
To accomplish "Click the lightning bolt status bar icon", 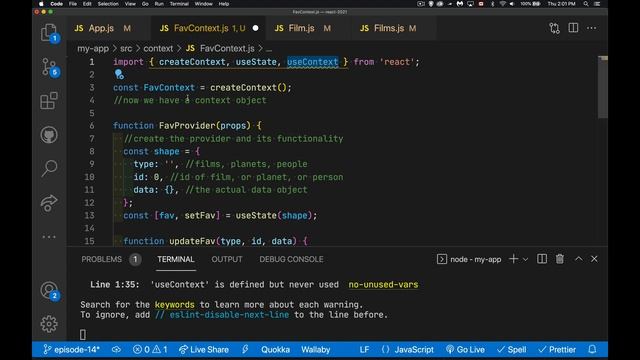I will (245, 350).
